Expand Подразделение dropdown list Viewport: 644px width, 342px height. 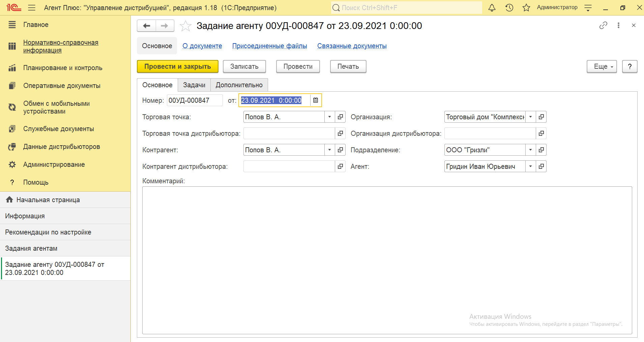click(x=531, y=150)
